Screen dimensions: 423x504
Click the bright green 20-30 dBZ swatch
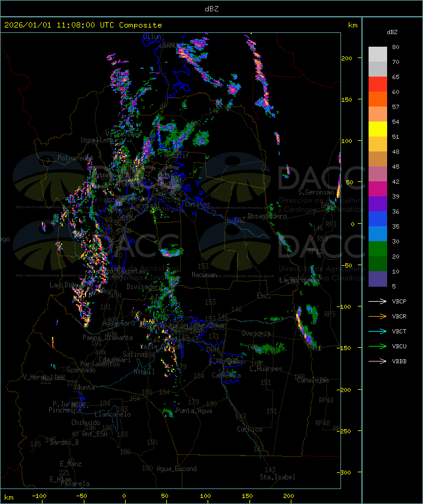[x=378, y=249]
